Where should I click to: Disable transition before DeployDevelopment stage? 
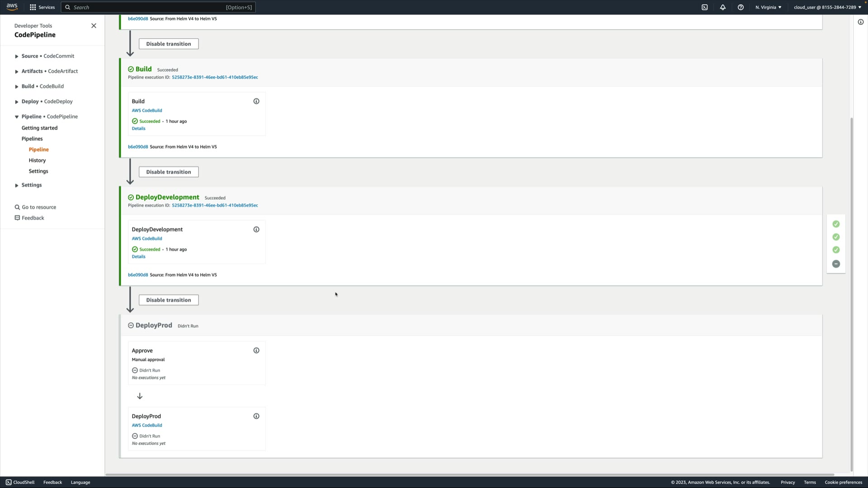(x=169, y=172)
